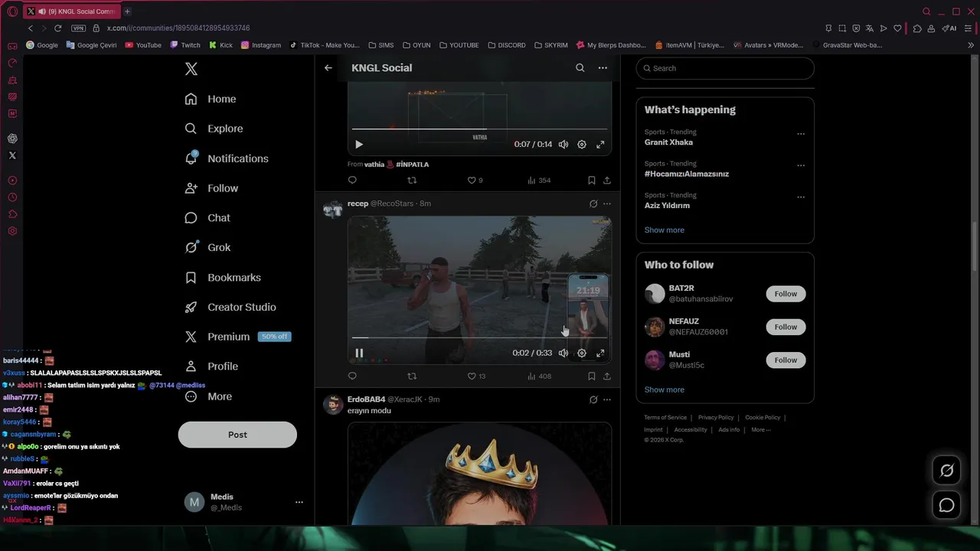980x551 pixels.
Task: Open more options for Aziz Yıldırım trend
Action: tap(801, 197)
